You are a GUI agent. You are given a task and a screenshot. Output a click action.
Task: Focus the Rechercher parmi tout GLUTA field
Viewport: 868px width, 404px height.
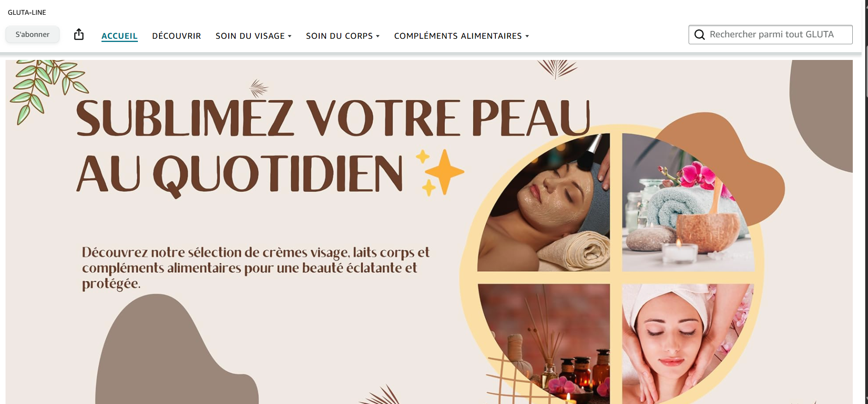pos(770,35)
